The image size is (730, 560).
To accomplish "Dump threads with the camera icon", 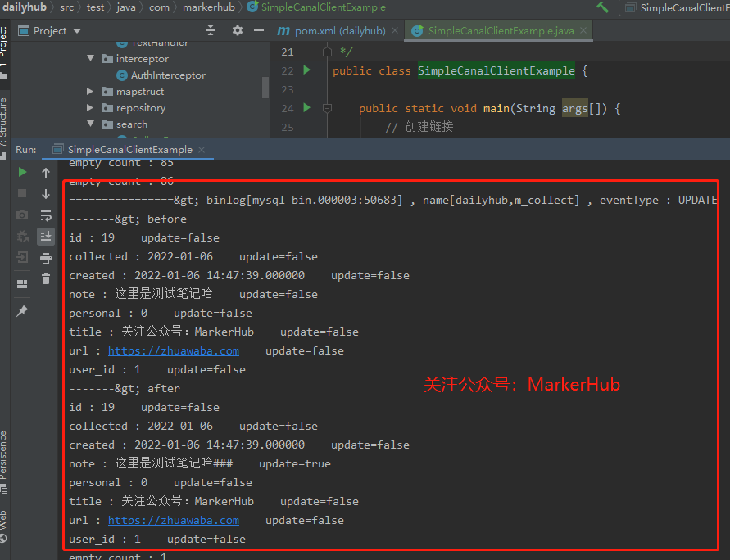I will (x=22, y=215).
